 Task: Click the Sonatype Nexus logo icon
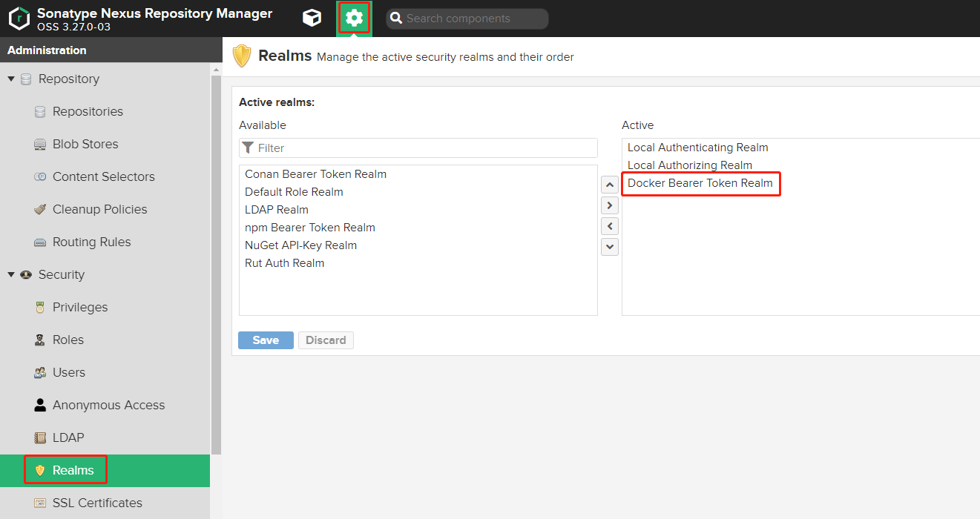coord(19,19)
